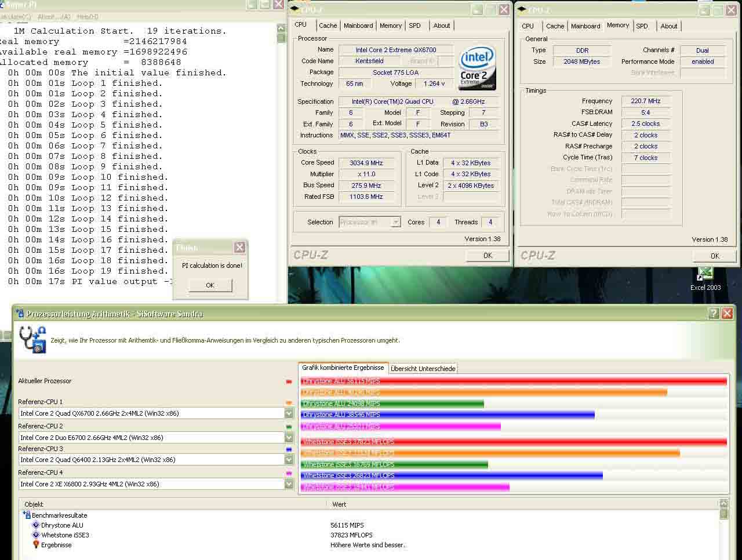Open About tab in the CPU-Z memory window
Viewport: 742px width, 560px height.
point(669,26)
